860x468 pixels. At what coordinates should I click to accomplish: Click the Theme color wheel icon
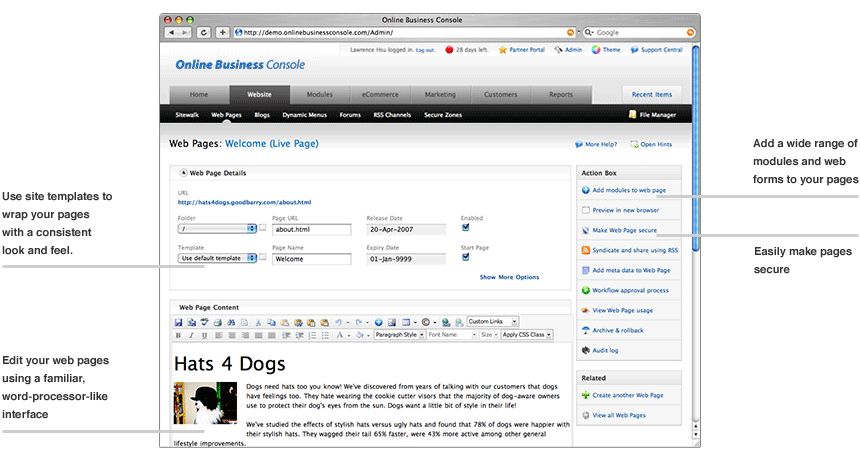(x=596, y=49)
